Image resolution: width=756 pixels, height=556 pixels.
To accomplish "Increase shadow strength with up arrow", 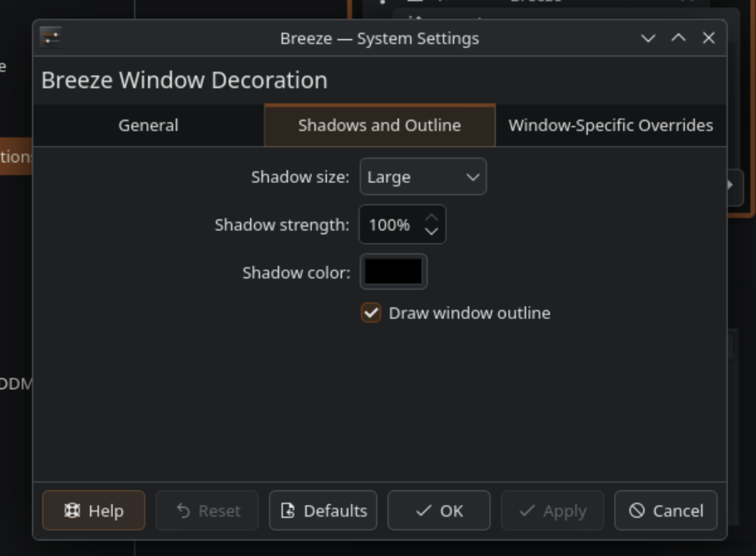I will click(432, 219).
